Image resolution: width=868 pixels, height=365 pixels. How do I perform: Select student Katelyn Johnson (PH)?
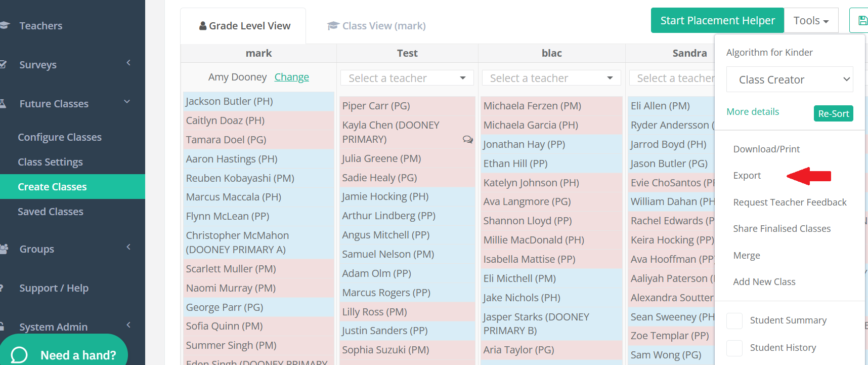(x=551, y=183)
